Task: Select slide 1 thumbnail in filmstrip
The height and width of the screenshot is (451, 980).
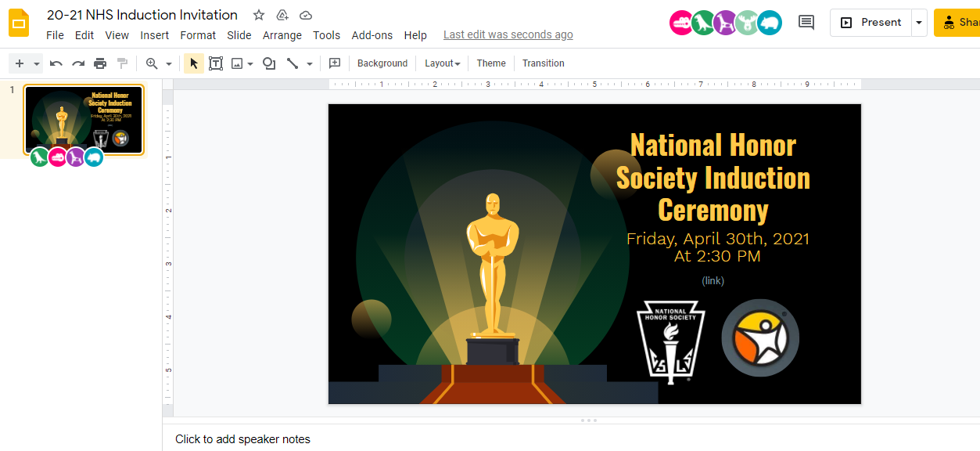Action: 84,119
